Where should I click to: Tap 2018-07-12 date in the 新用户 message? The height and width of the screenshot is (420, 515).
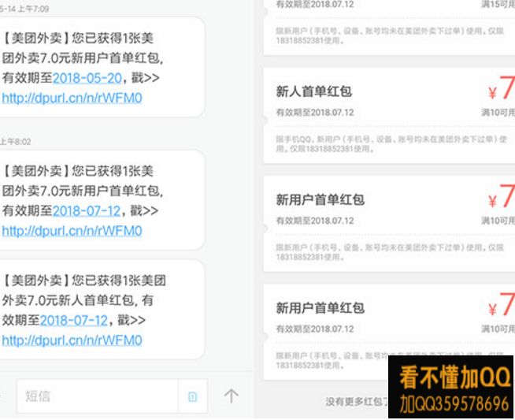(x=87, y=211)
